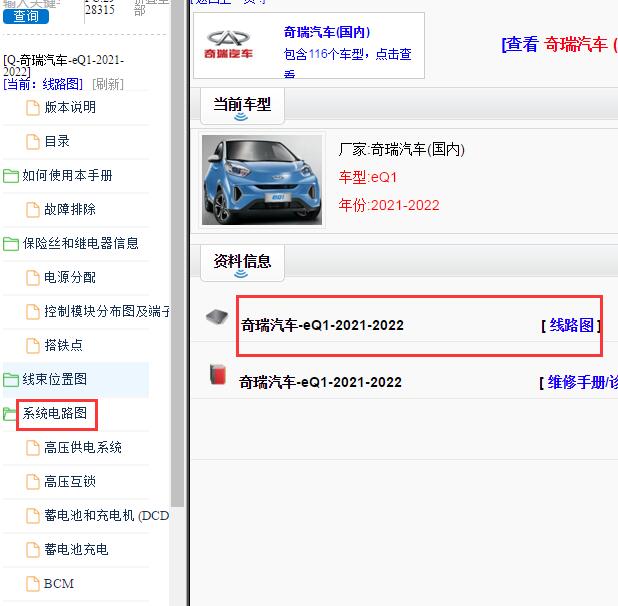Click folder icon next to 系统电路图
618x606 pixels.
(x=9, y=414)
